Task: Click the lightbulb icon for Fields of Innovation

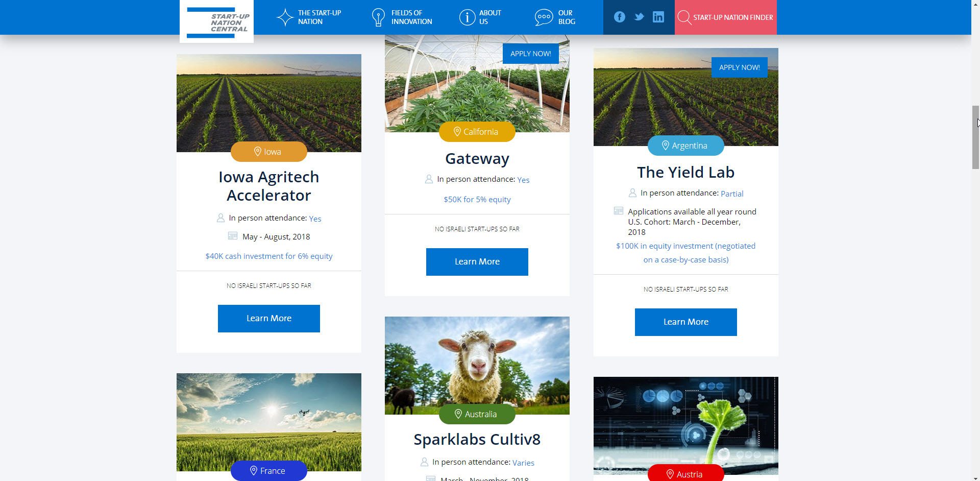Action: [x=378, y=17]
